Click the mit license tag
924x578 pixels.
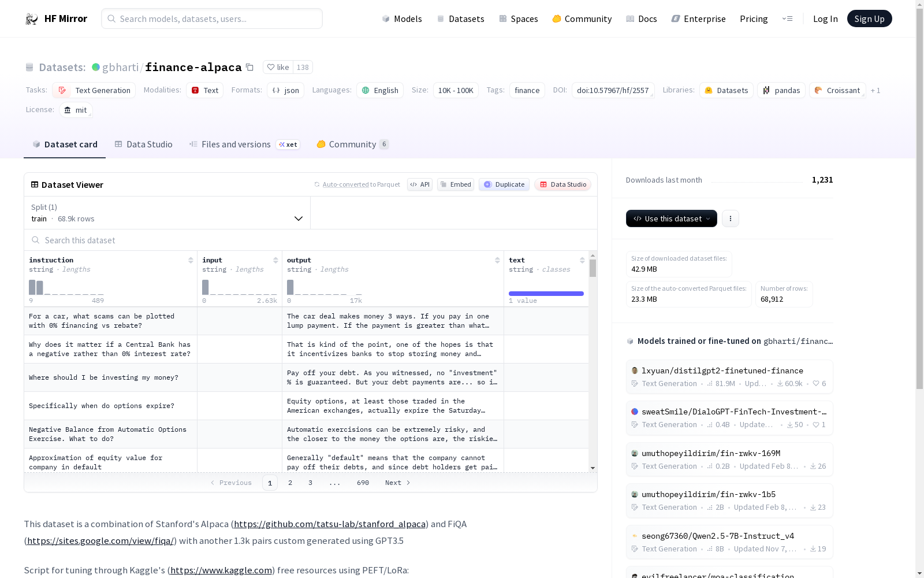point(76,110)
